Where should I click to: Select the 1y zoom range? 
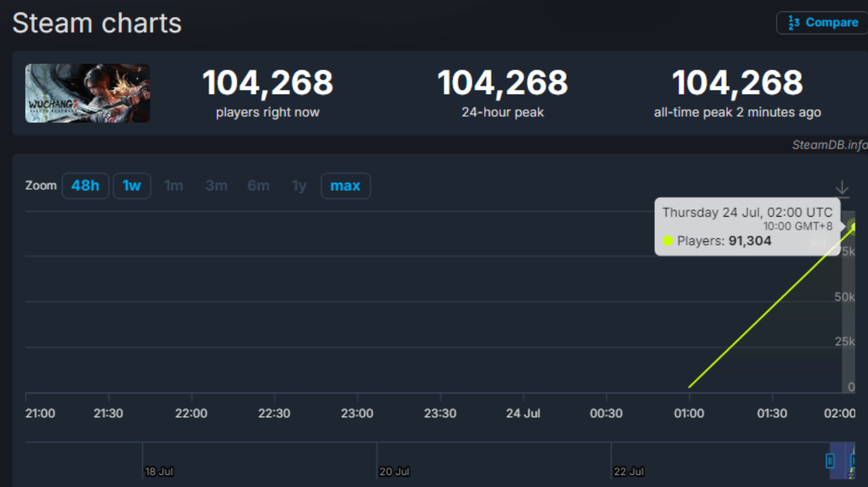point(299,186)
